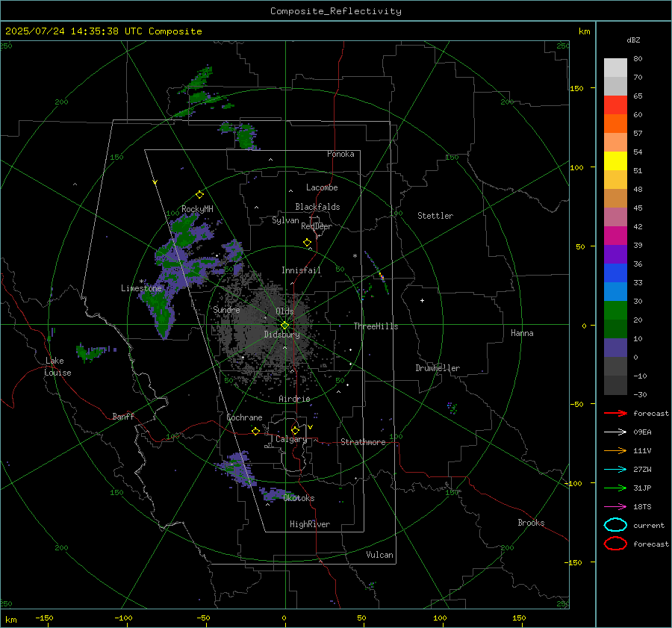Click the Strathmore map label
This screenshot has height=628, width=672.
(x=363, y=442)
